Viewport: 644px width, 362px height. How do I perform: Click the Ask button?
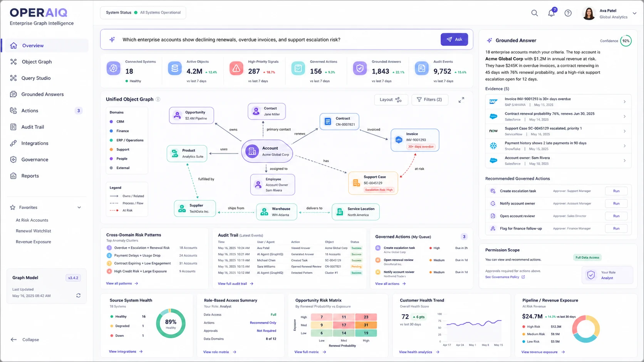[x=454, y=39]
